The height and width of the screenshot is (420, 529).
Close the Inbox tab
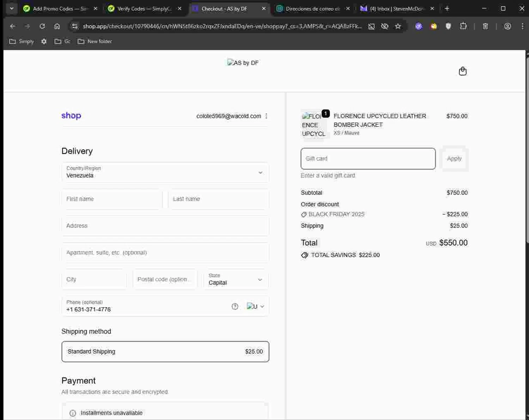432,8
